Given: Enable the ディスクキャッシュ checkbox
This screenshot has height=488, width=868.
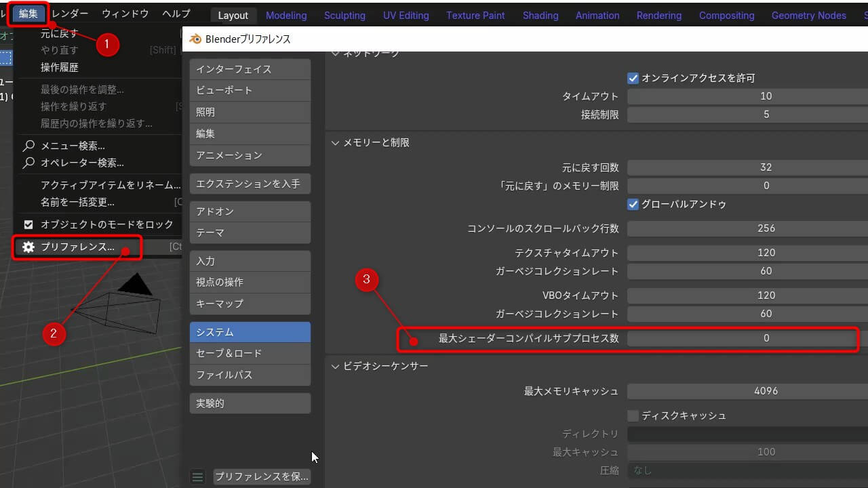Looking at the screenshot, I should pos(633,415).
